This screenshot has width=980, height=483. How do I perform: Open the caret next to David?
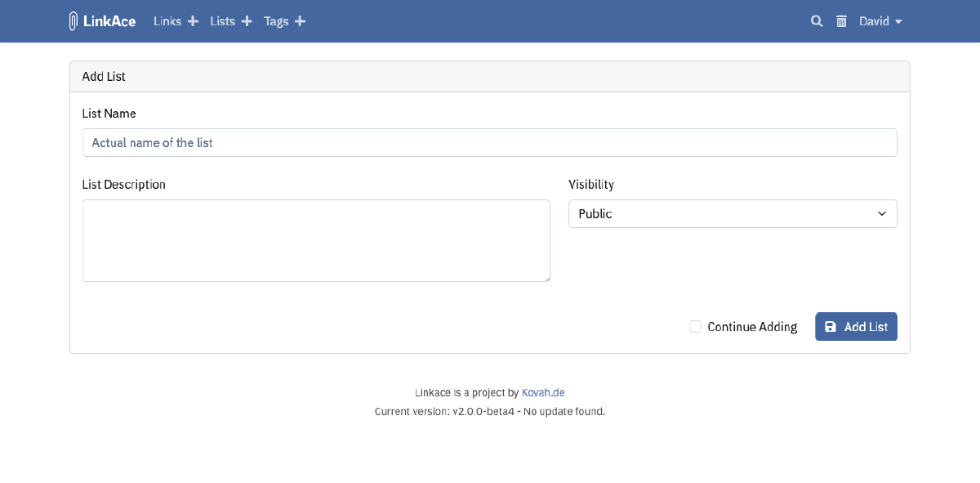click(898, 22)
